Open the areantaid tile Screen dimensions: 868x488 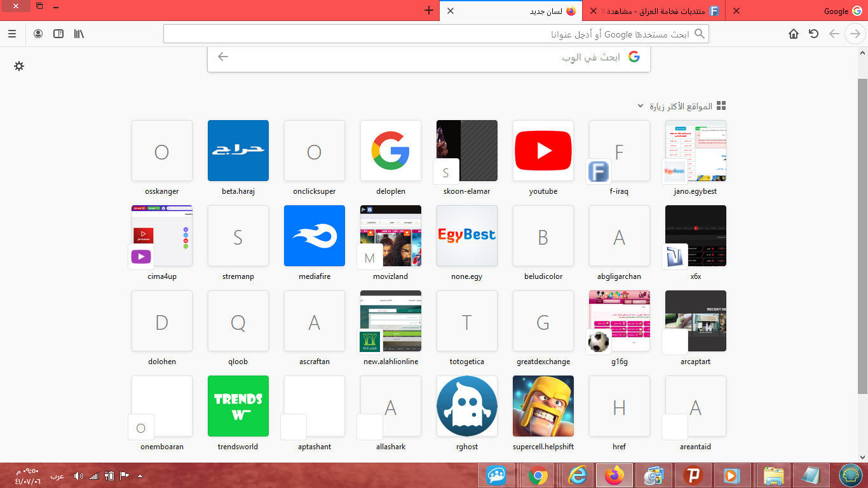[x=696, y=406]
